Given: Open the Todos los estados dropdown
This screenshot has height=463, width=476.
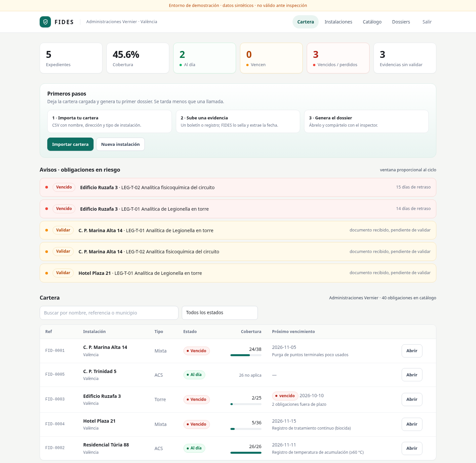Looking at the screenshot, I should tap(220, 313).
